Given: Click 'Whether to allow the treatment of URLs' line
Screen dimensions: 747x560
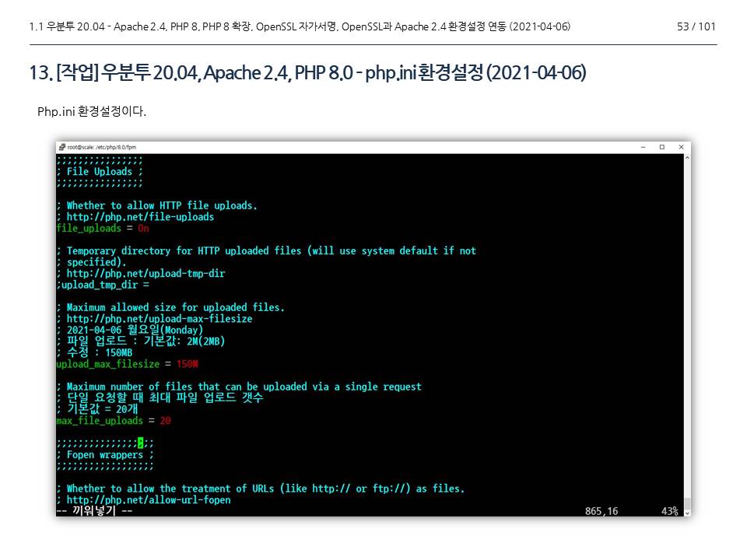Looking at the screenshot, I should [261, 488].
